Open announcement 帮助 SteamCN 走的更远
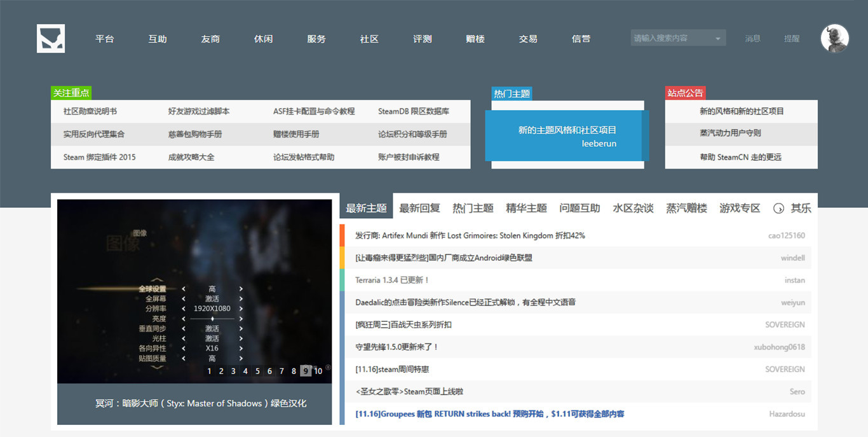The width and height of the screenshot is (868, 437). [x=740, y=157]
